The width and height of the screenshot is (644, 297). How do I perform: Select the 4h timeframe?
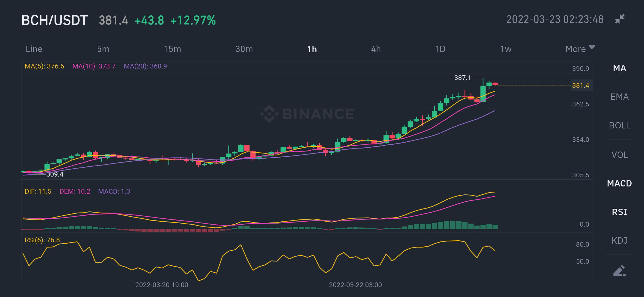[376, 49]
